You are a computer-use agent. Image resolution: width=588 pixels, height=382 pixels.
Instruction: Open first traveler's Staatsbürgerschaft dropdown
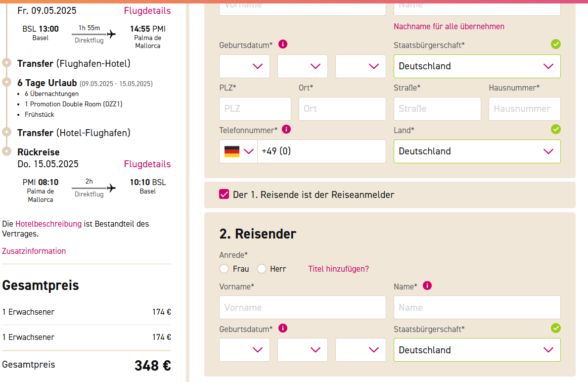[477, 66]
